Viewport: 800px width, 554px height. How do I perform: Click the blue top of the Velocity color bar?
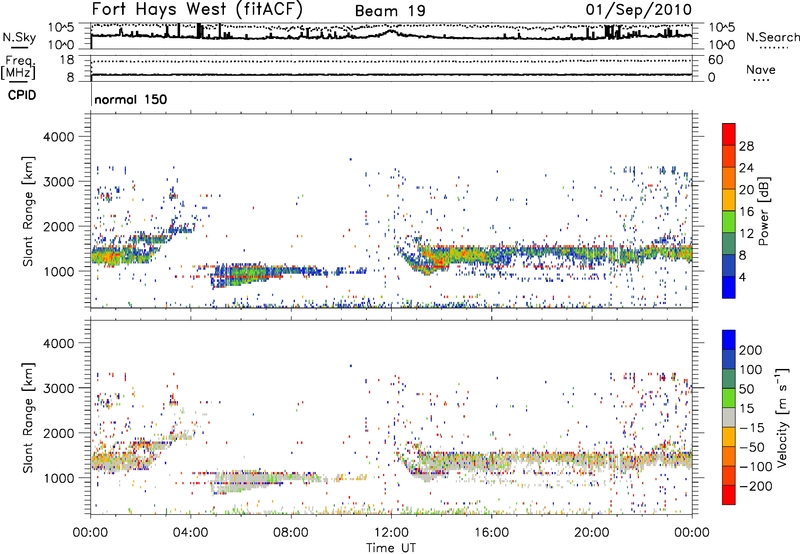(x=729, y=339)
